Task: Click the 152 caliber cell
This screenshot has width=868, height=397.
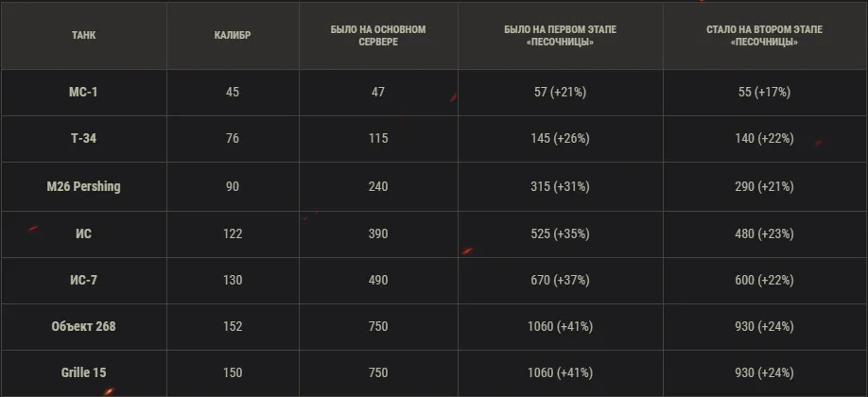Action: point(233,326)
